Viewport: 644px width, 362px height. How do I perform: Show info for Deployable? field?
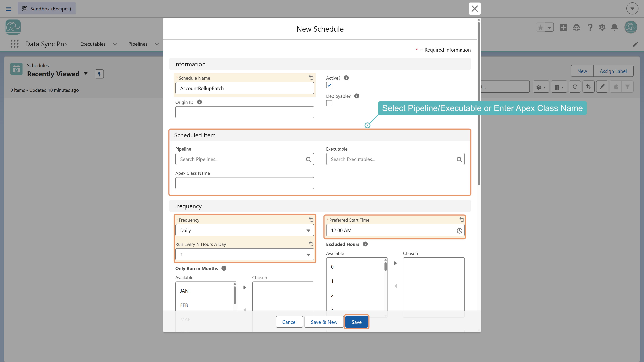point(357,96)
